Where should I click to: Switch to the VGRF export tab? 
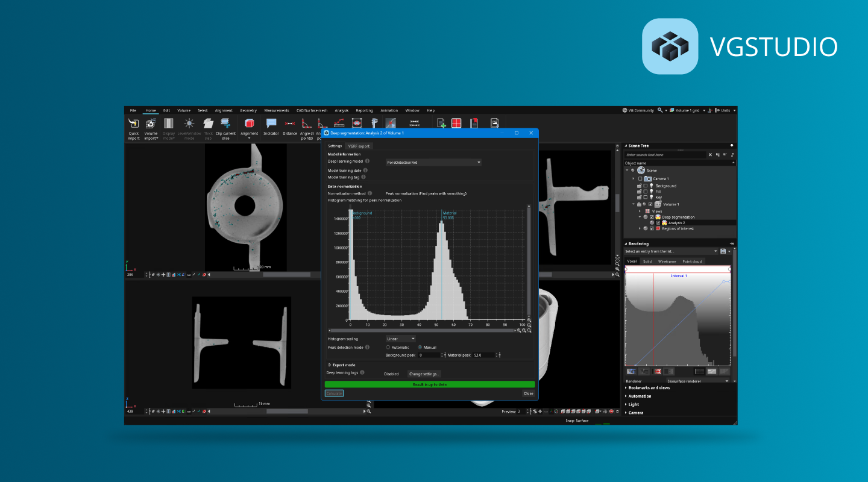point(359,146)
